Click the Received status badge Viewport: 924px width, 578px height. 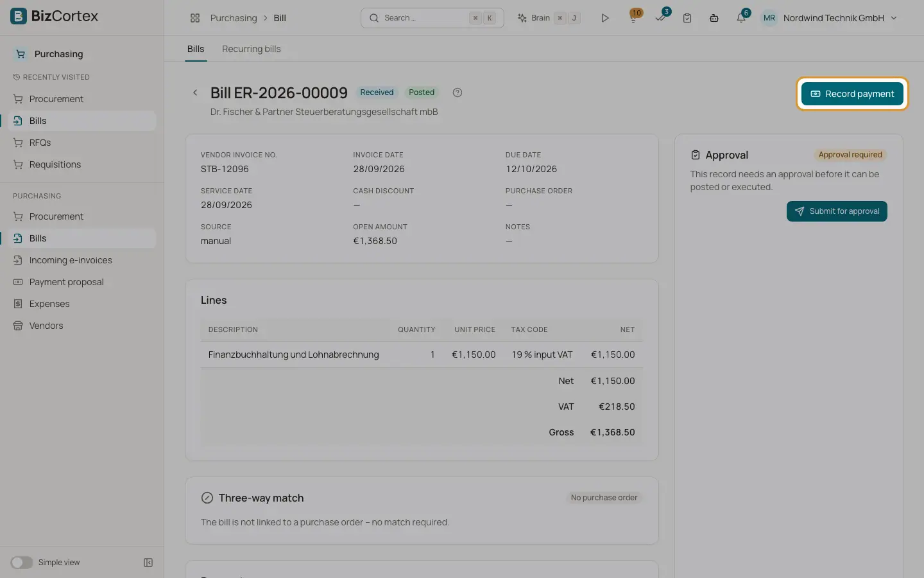pyautogui.click(x=377, y=92)
